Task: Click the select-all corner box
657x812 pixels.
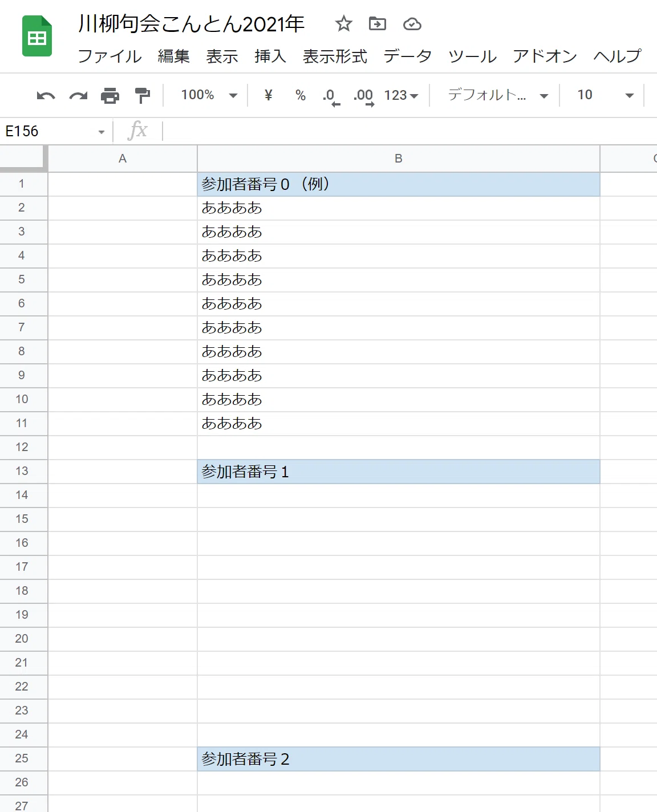Action: tap(23, 159)
